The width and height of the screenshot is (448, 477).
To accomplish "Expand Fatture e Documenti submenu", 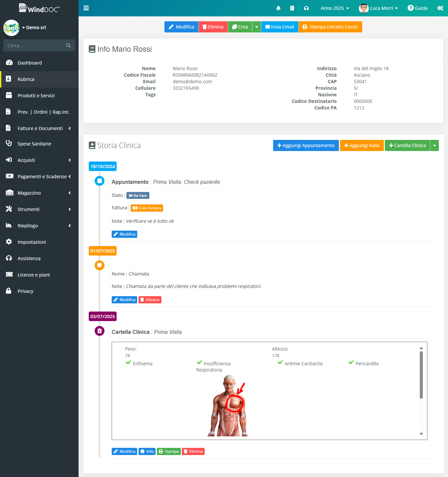I will [x=69, y=128].
